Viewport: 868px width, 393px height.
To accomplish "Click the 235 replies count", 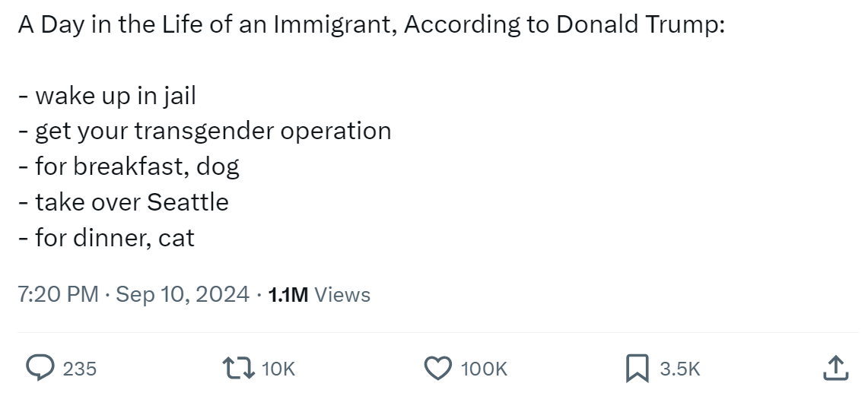I will [79, 369].
